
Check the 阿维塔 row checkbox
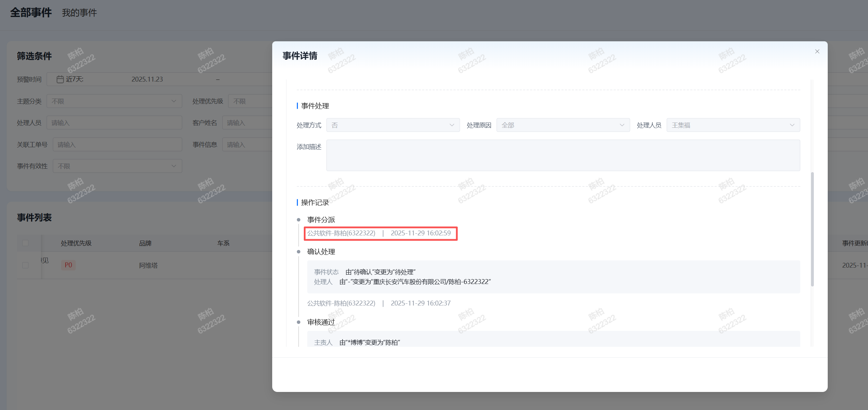click(x=25, y=265)
